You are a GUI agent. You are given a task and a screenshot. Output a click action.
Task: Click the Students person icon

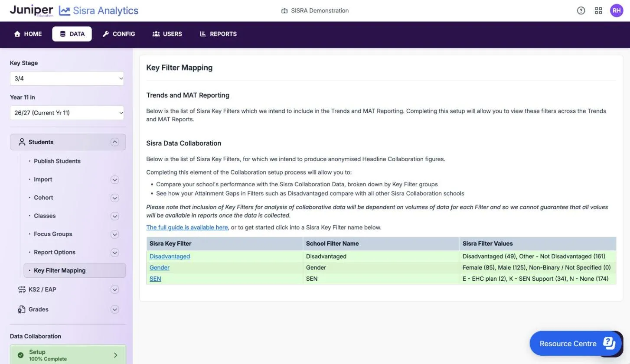[22, 142]
